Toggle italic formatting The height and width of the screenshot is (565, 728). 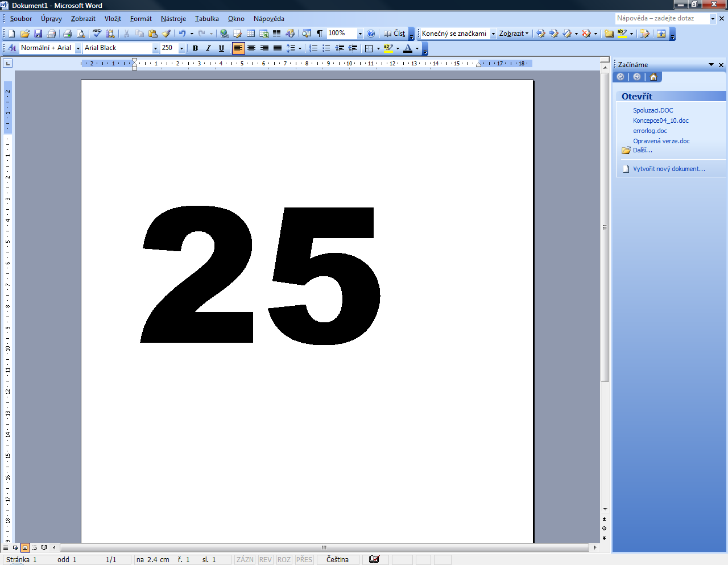click(208, 48)
